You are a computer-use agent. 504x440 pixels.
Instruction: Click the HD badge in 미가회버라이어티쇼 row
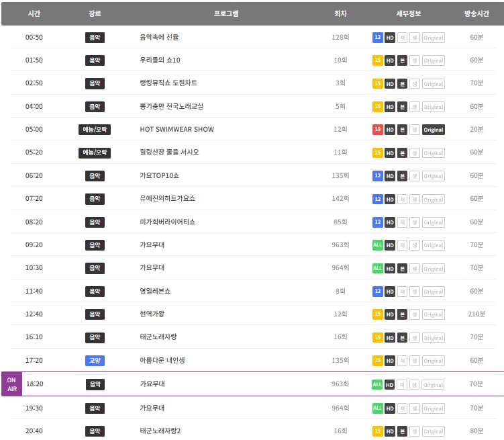click(x=389, y=222)
